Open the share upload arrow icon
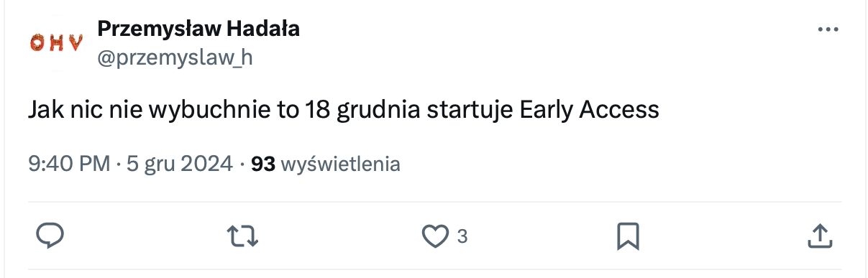Image resolution: width=868 pixels, height=278 pixels. pyautogui.click(x=821, y=235)
